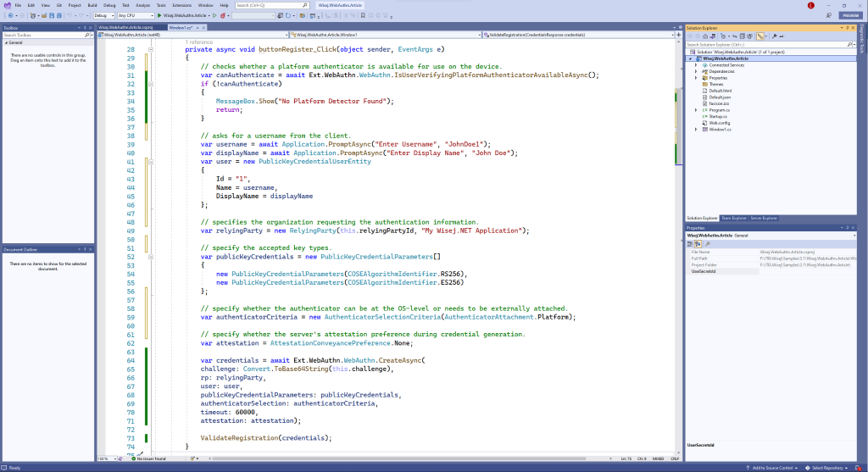This screenshot has height=472, width=868.
Task: Toggle Alphabetical sort in Properties panel
Action: (x=698, y=244)
